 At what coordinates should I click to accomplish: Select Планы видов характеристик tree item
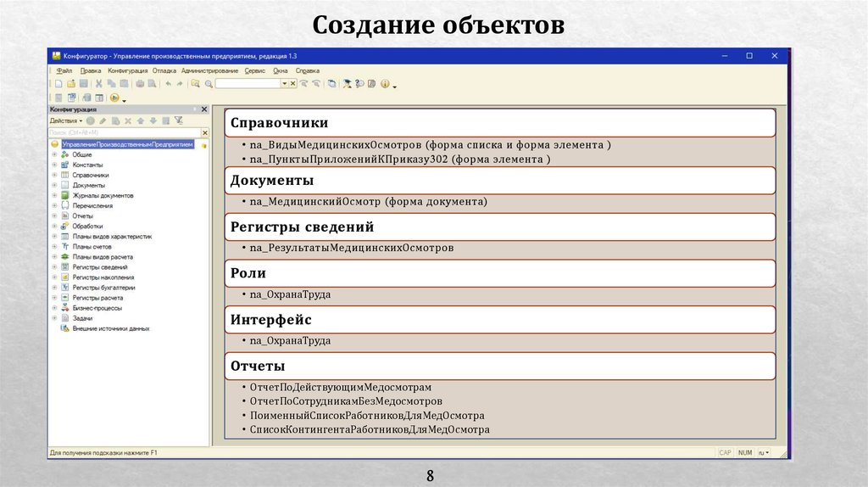112,237
